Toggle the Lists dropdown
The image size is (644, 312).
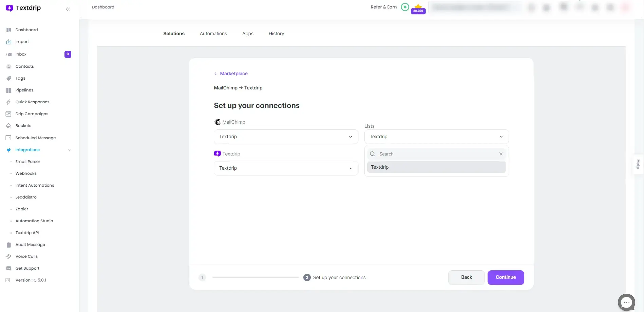[436, 137]
